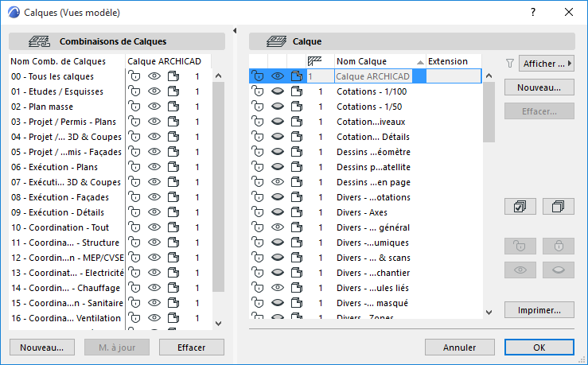Toggle visibility of Calque ARCHICAD layer

coord(278,76)
